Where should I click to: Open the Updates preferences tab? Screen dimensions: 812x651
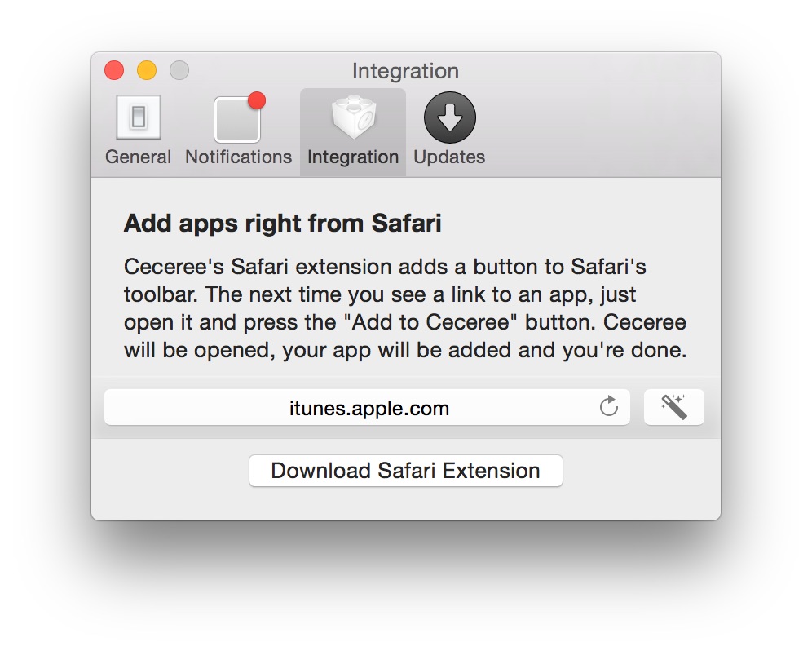pos(449,130)
